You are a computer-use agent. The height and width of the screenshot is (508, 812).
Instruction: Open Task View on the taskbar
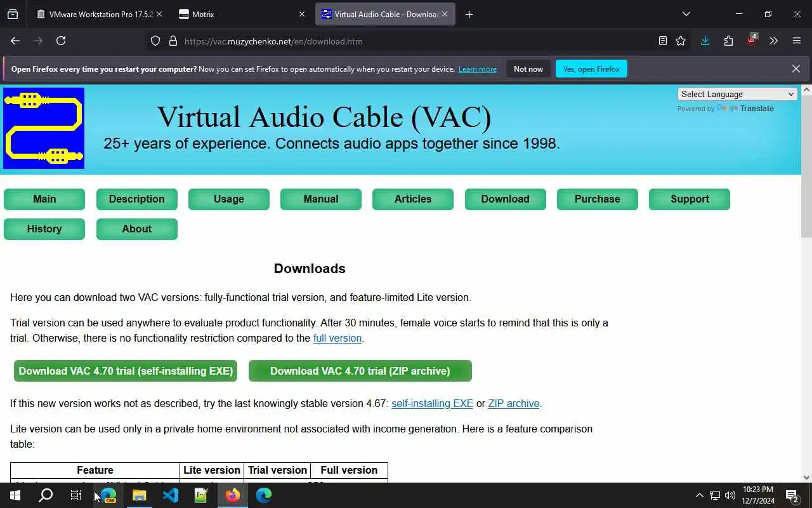pyautogui.click(x=76, y=495)
